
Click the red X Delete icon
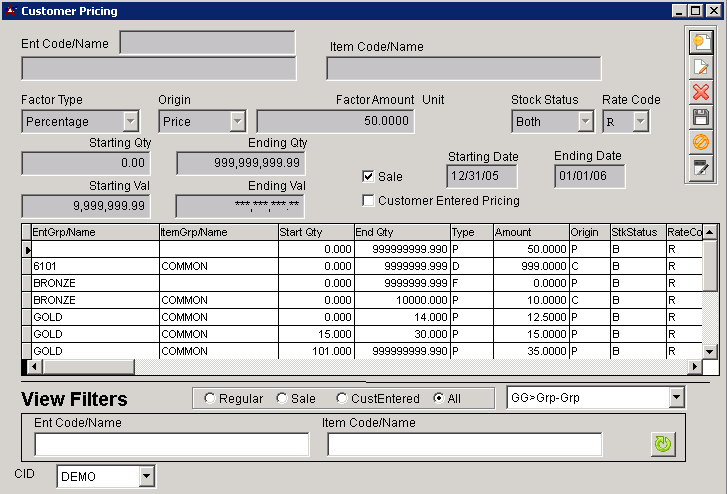pos(700,92)
